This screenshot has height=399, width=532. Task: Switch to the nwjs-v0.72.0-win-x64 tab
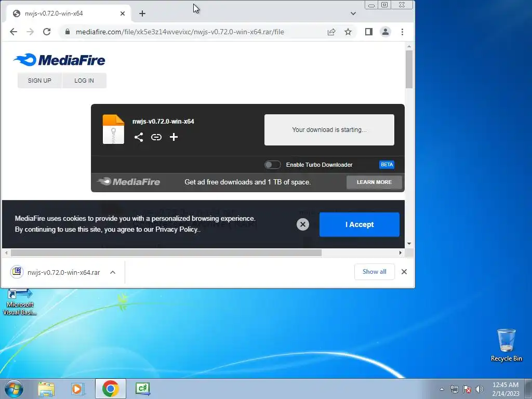(x=69, y=14)
